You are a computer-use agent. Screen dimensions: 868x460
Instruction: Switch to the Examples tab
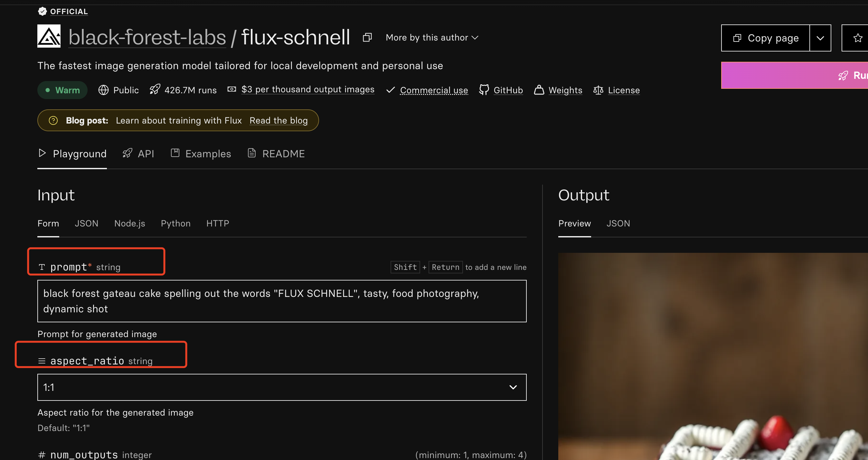point(201,153)
